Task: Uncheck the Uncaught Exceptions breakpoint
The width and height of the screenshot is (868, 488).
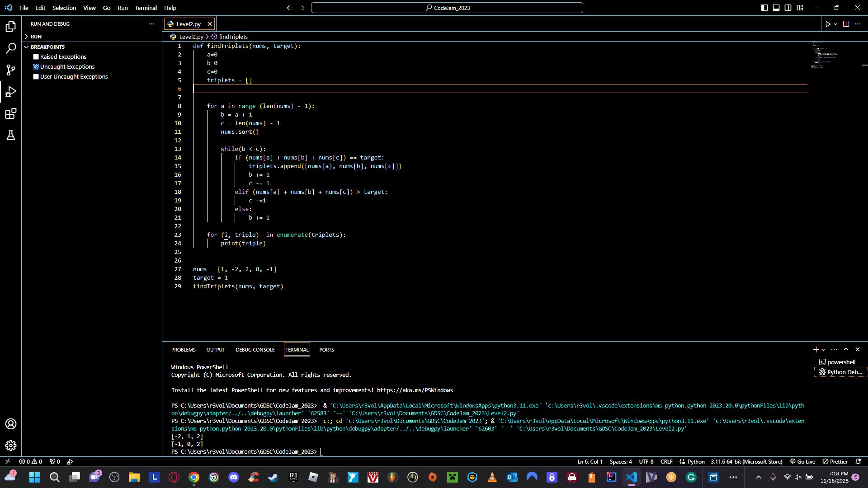Action: coord(36,67)
